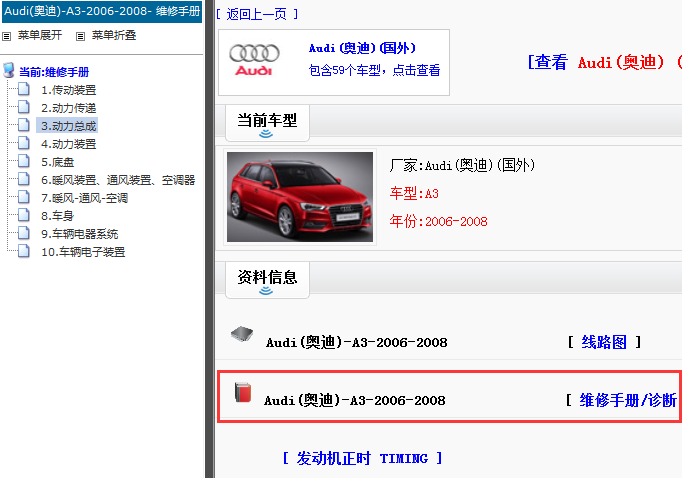Click the 厂家:Audi(奥迪)(国外) text
Viewport: 682px width, 478px height.
point(462,165)
